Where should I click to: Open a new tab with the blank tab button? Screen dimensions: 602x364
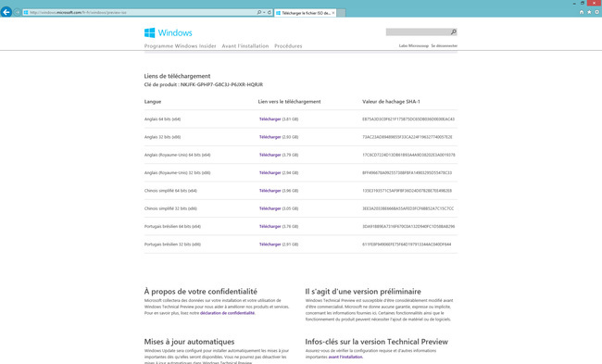(x=341, y=13)
